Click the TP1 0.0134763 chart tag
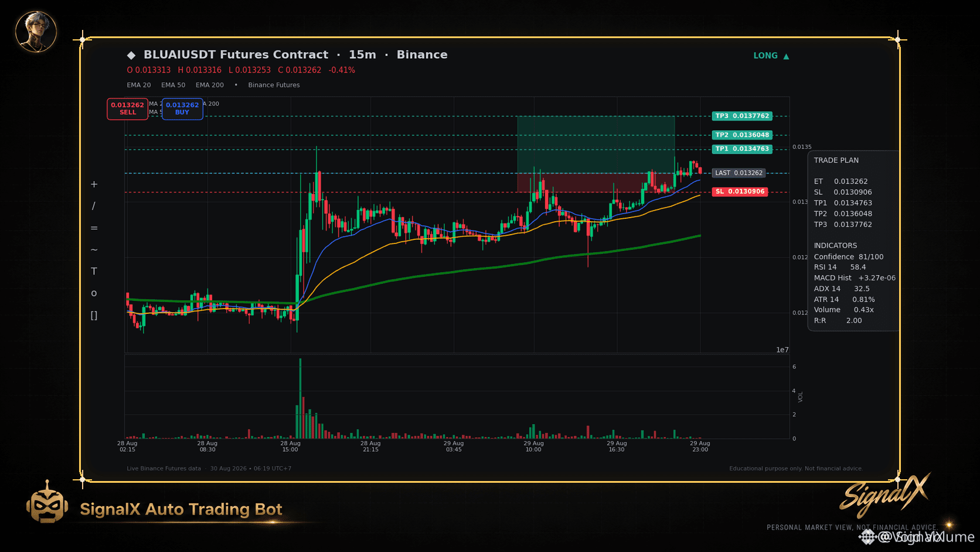The width and height of the screenshot is (980, 552). (x=742, y=149)
